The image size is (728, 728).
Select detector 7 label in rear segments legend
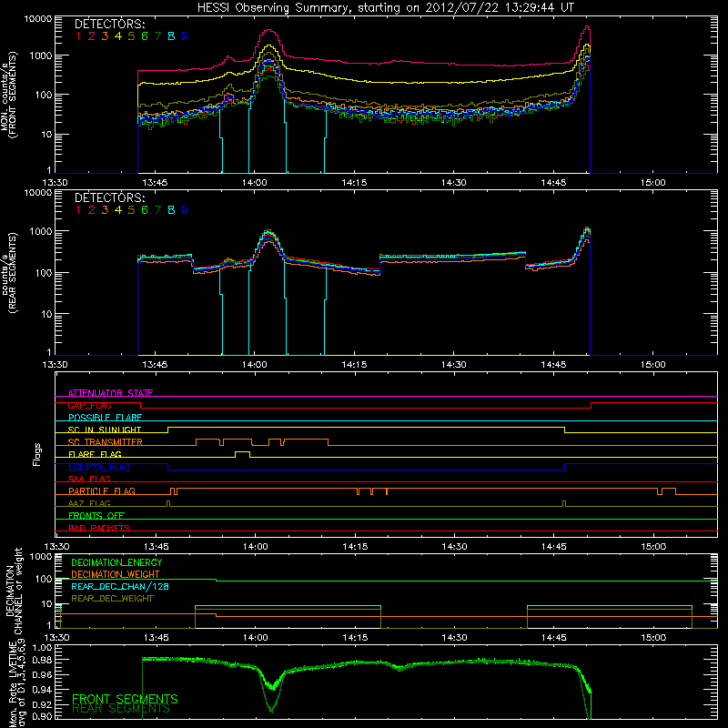click(x=157, y=210)
